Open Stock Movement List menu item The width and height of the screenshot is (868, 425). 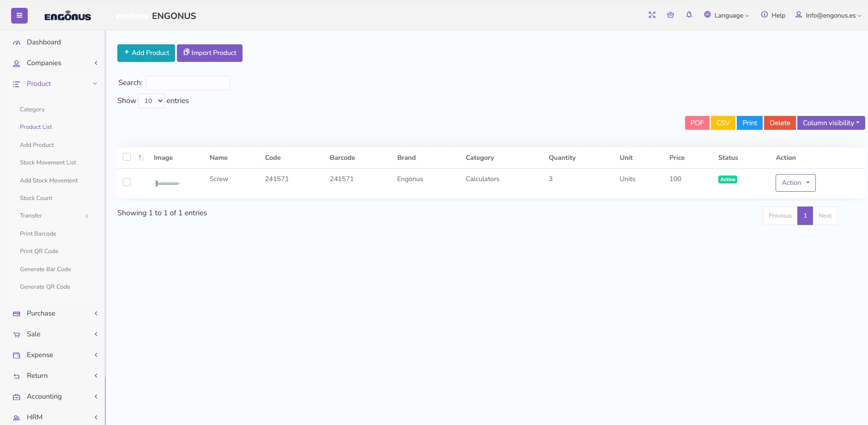tap(48, 163)
